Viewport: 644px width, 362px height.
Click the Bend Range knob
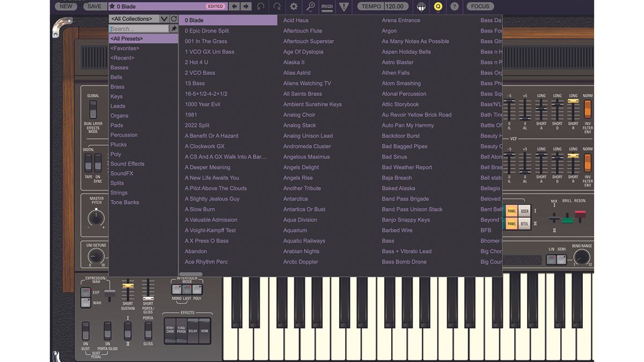tap(582, 258)
